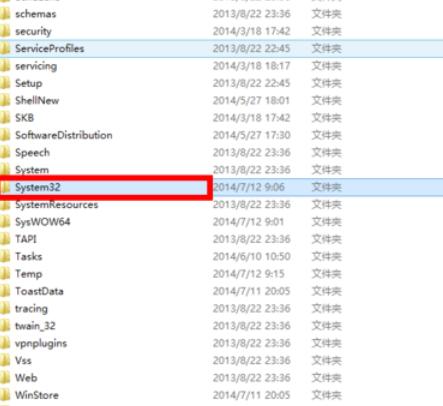The width and height of the screenshot is (443, 406).
Task: Click Tasks' date 2014/6/10 10:50
Action: [x=252, y=257]
